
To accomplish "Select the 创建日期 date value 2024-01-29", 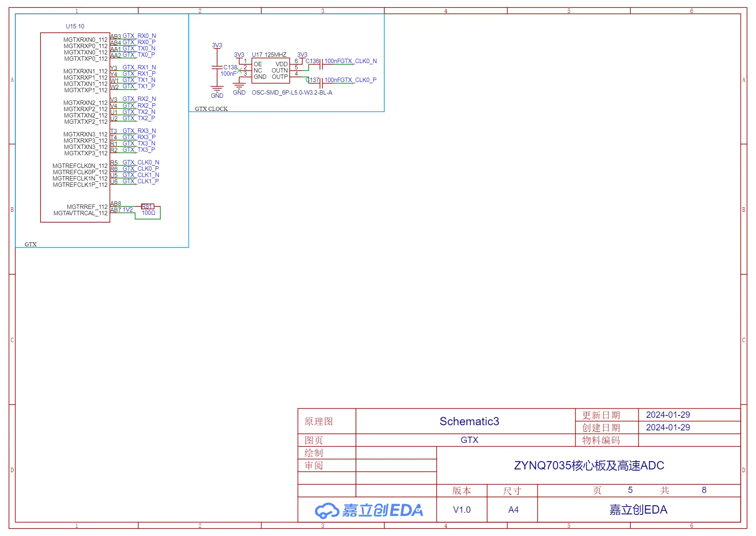I will [668, 428].
